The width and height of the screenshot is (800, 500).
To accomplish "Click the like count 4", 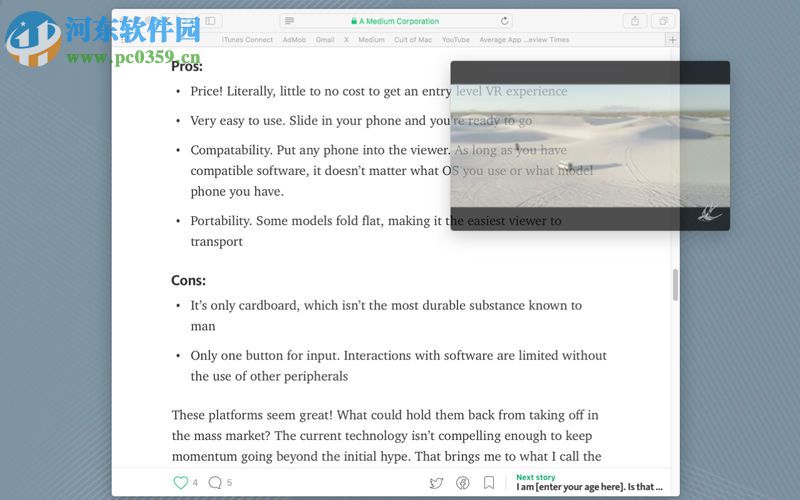I will (195, 482).
